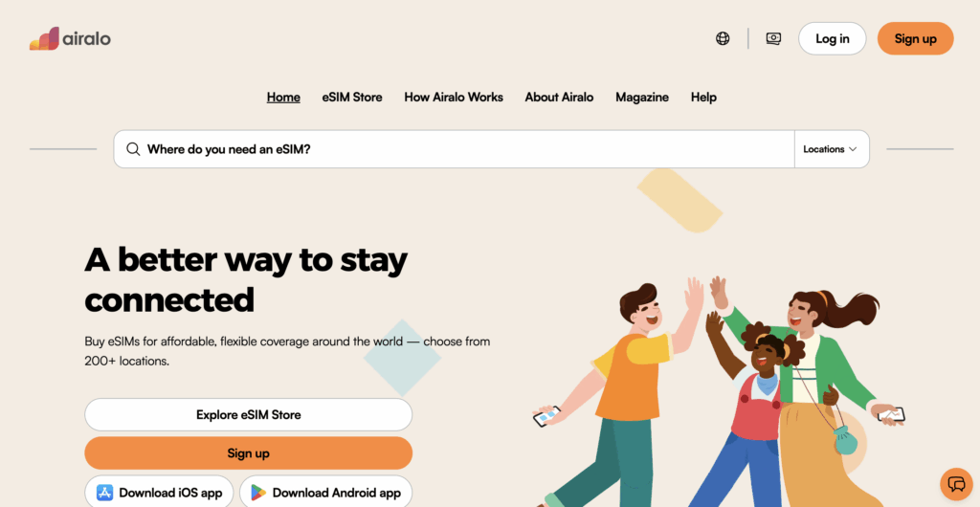
Task: Click the App Store icon
Action: coord(105,493)
